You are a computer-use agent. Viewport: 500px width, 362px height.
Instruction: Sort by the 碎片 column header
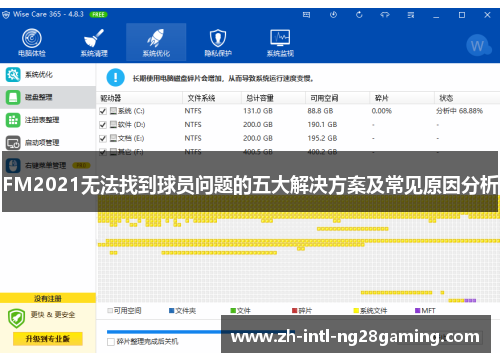402,98
